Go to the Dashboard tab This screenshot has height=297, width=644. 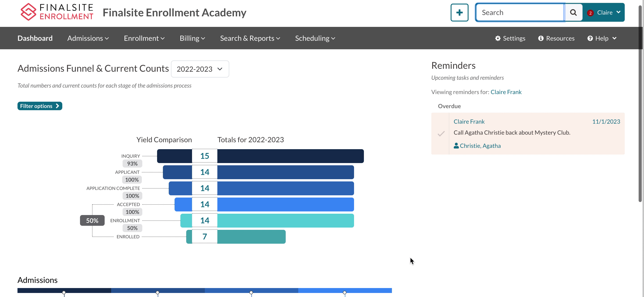(35, 38)
